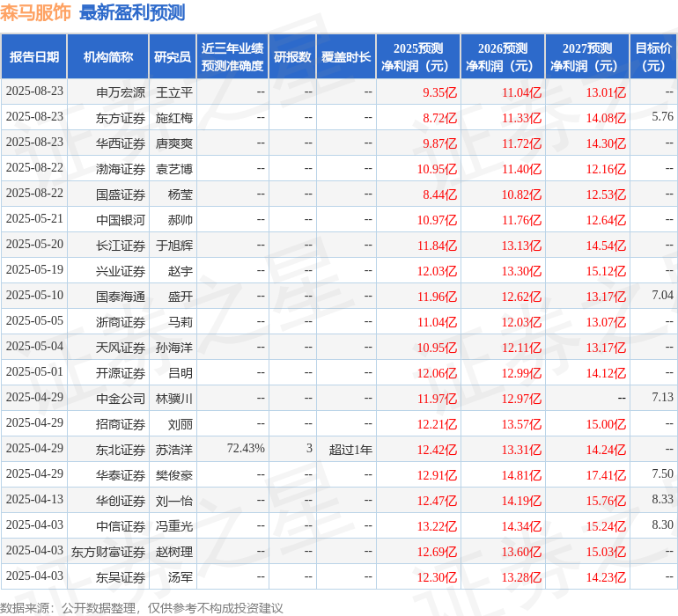Click the 最新盈利预测 heading text
This screenshot has width=678, height=616.
point(132,13)
